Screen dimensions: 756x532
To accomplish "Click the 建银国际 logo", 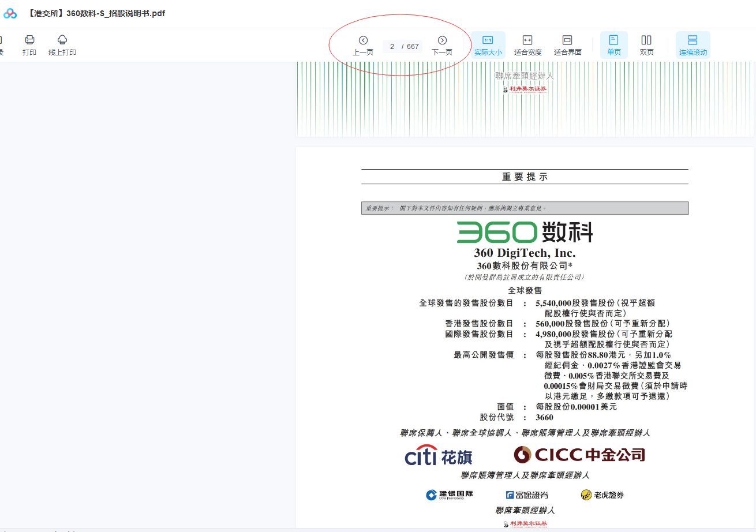I will coord(450,494).
